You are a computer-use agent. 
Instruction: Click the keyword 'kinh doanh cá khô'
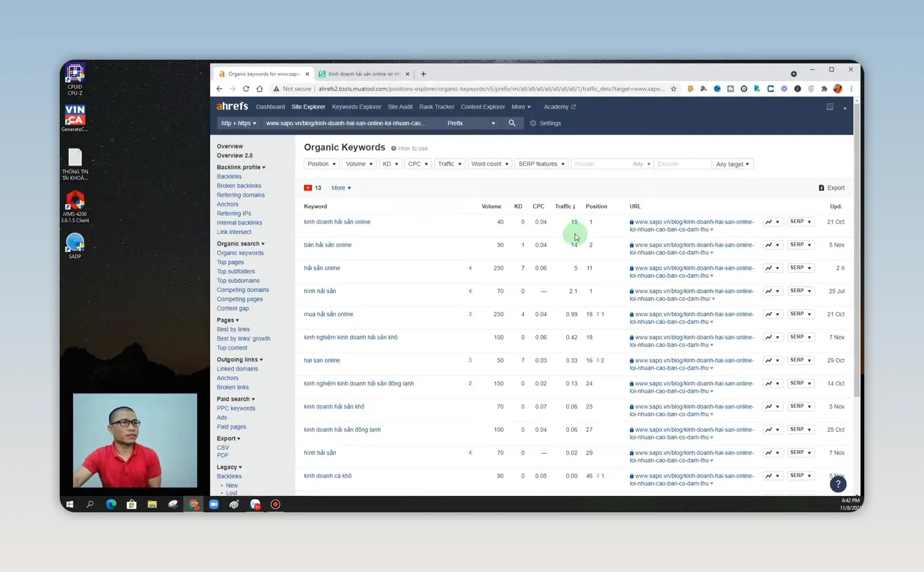327,476
